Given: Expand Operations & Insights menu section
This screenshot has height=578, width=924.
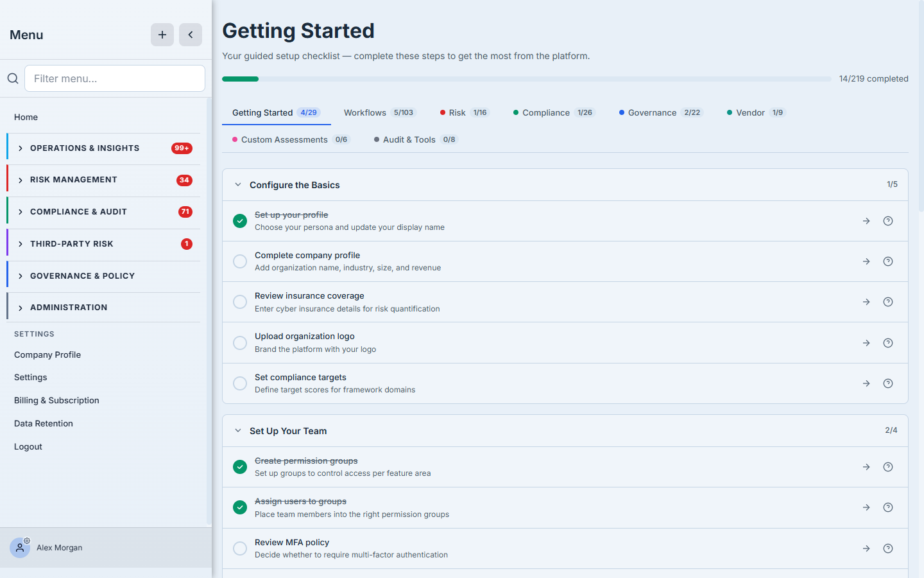Looking at the screenshot, I should pyautogui.click(x=103, y=148).
